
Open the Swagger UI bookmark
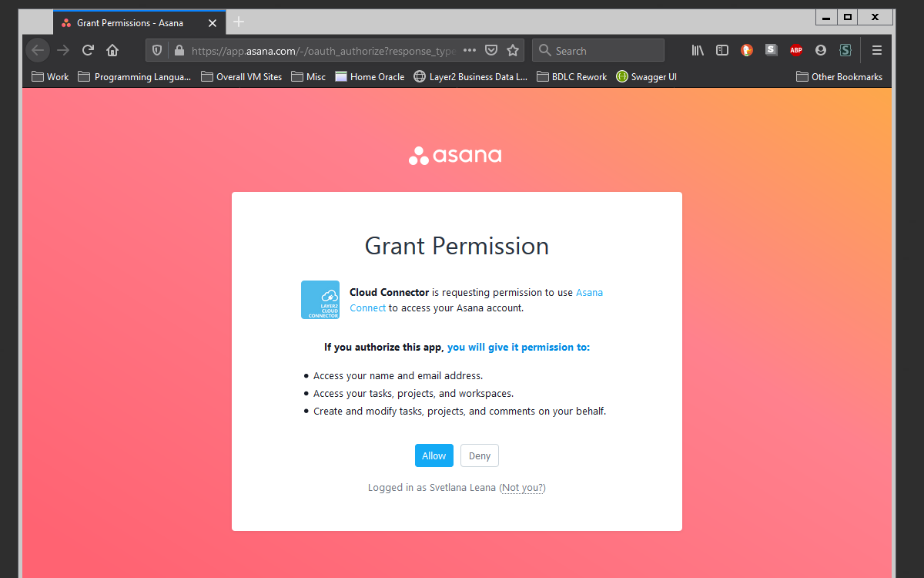tap(646, 77)
